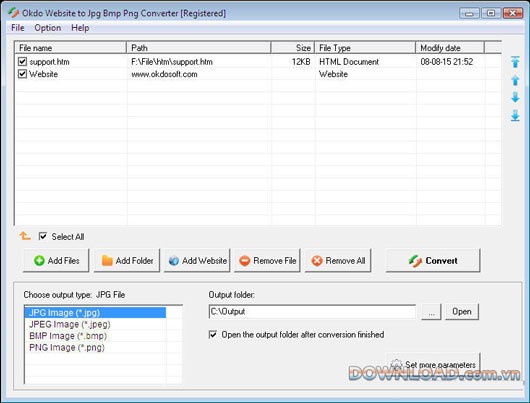Maximize the converter window
The image size is (530, 403).
pos(491,13)
